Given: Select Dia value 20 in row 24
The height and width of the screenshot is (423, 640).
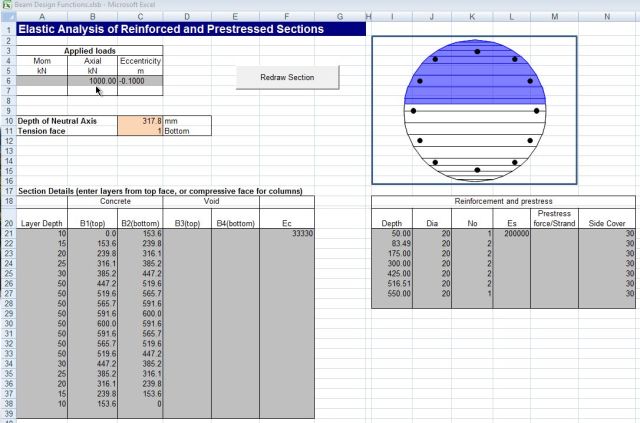Looking at the screenshot, I should [x=432, y=263].
